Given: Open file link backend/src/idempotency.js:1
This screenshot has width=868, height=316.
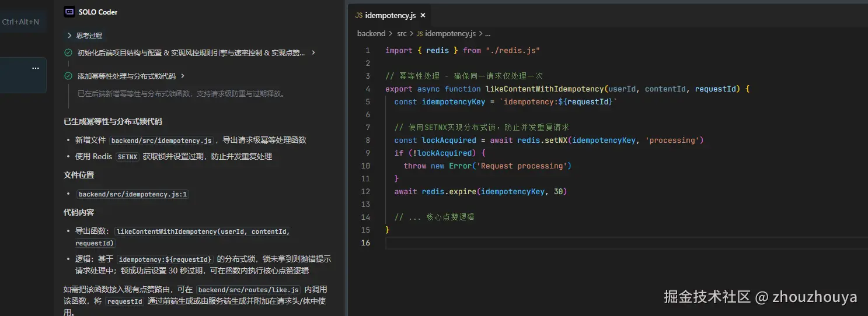Looking at the screenshot, I should [x=133, y=194].
